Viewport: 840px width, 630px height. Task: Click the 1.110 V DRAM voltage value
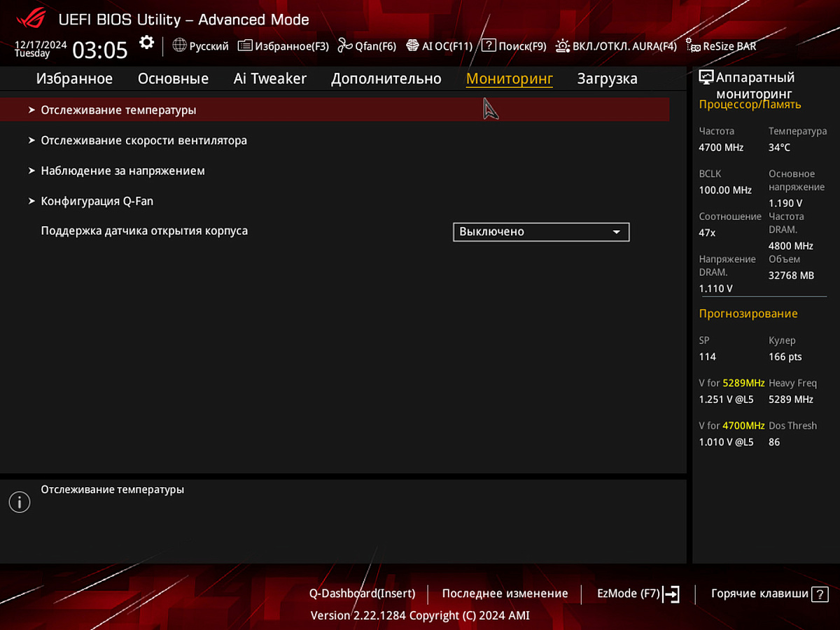pyautogui.click(x=716, y=288)
